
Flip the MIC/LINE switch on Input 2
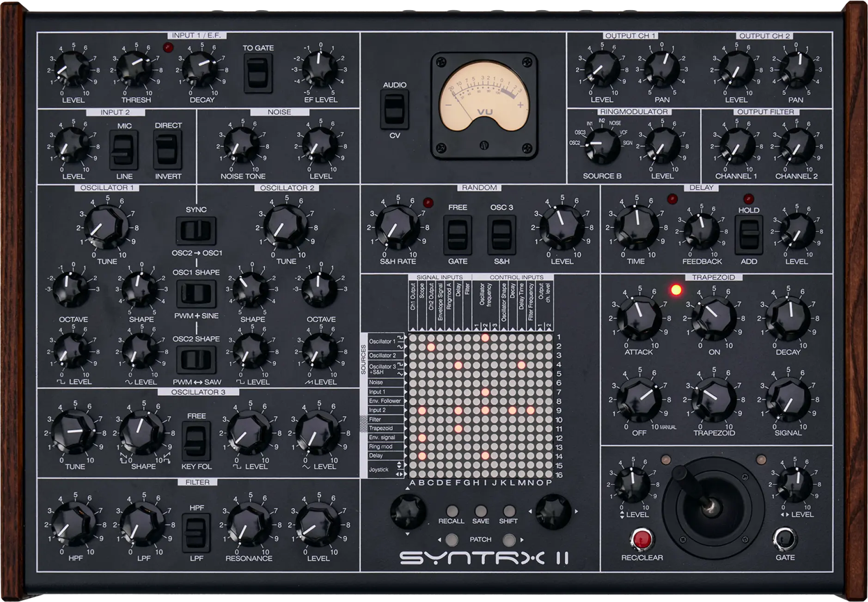(x=123, y=150)
